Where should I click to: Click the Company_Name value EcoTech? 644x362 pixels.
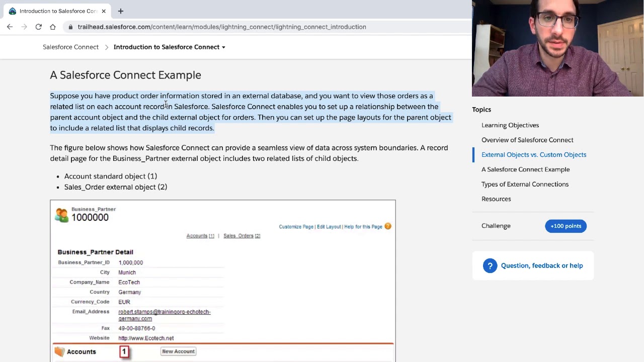coord(129,283)
